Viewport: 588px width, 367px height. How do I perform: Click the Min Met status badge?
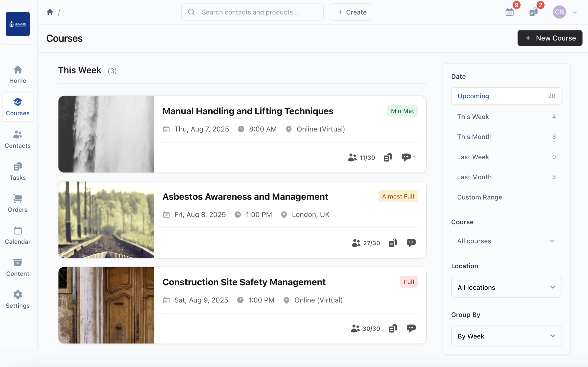coord(402,111)
